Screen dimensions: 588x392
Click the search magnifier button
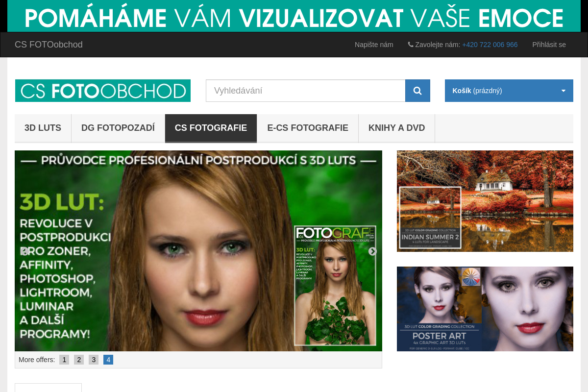click(417, 91)
